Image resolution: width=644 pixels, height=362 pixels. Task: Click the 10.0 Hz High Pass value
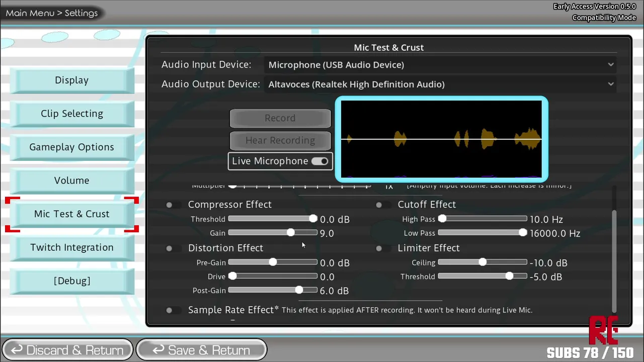click(546, 219)
